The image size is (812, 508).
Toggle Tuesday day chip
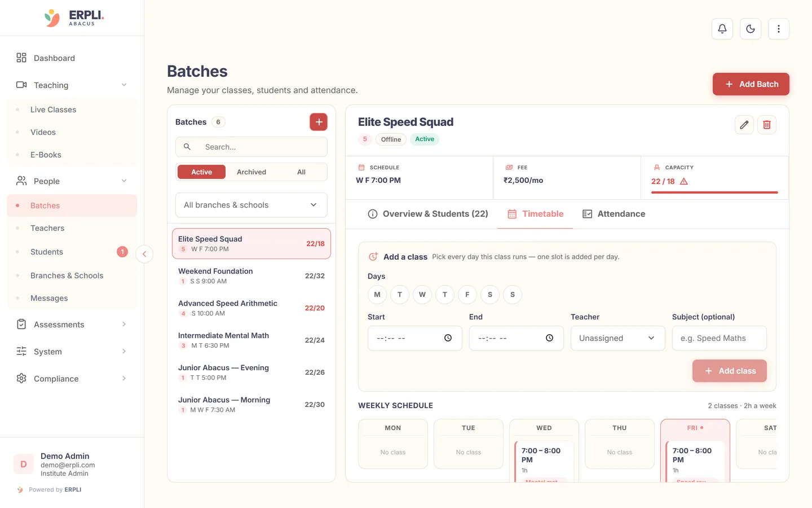pos(400,295)
